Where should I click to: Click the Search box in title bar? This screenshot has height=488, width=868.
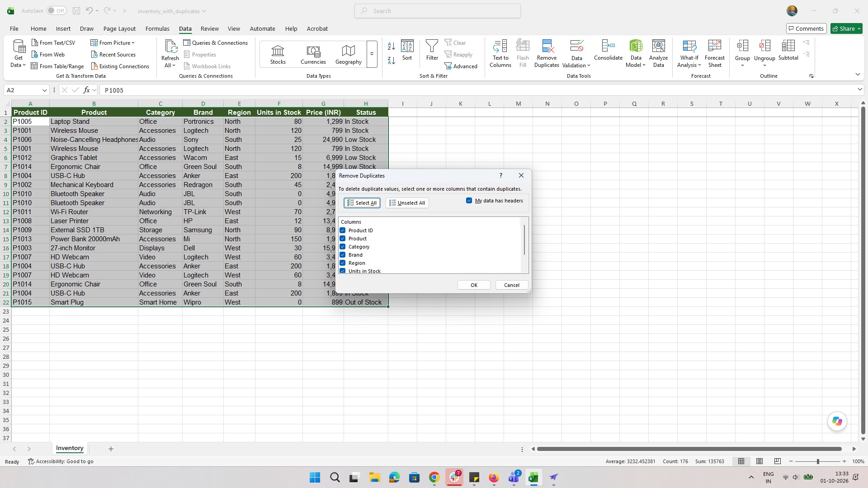point(438,11)
